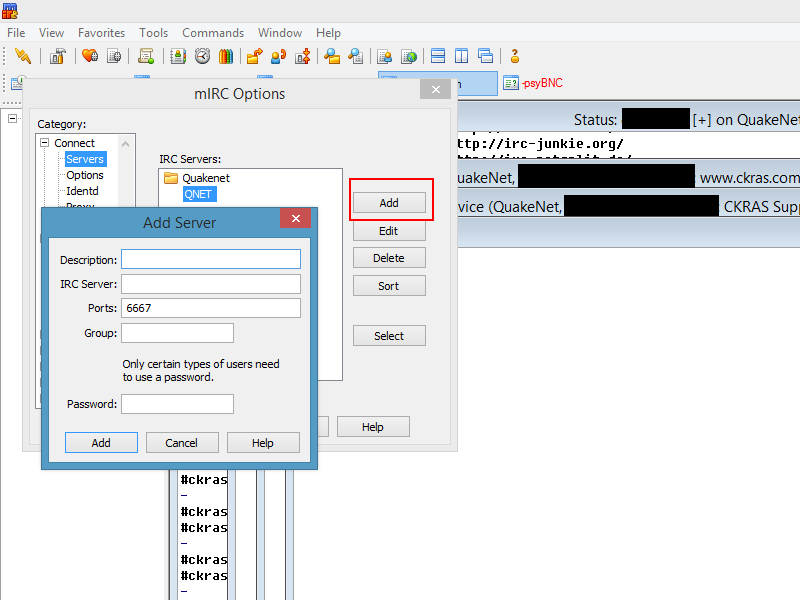Click the Edit server button

click(x=389, y=231)
